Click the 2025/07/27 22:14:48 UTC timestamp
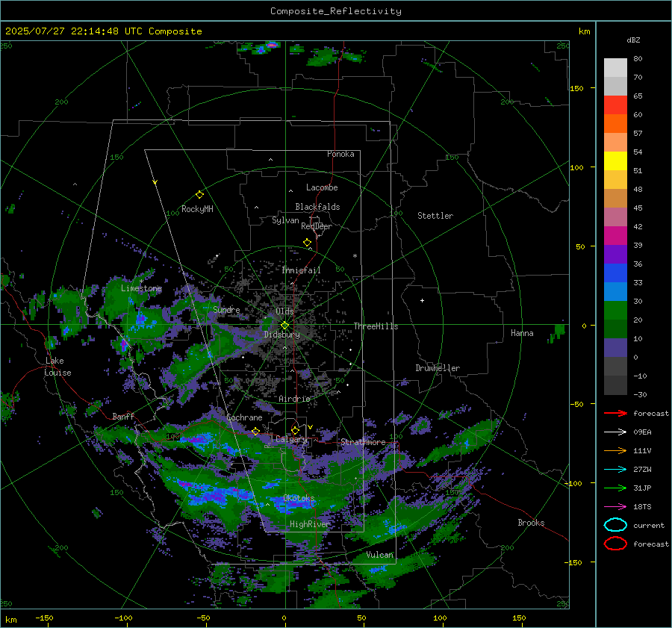This screenshot has height=628, width=672. coord(68,31)
